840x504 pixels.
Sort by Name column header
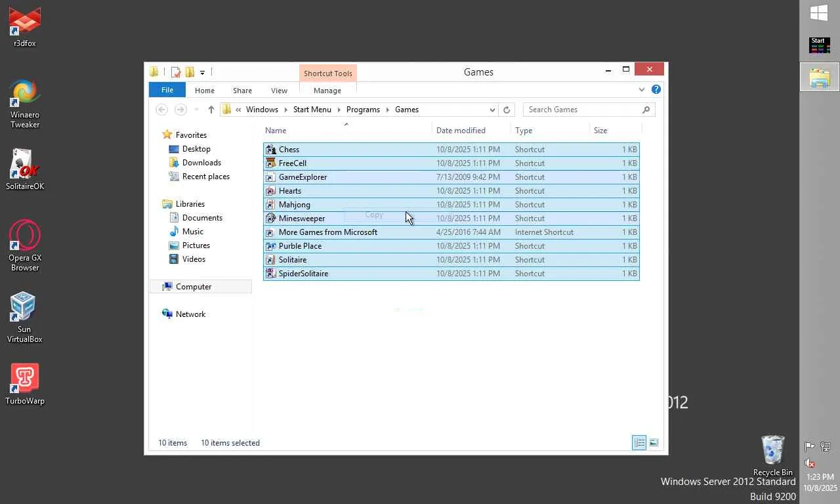[x=346, y=131]
